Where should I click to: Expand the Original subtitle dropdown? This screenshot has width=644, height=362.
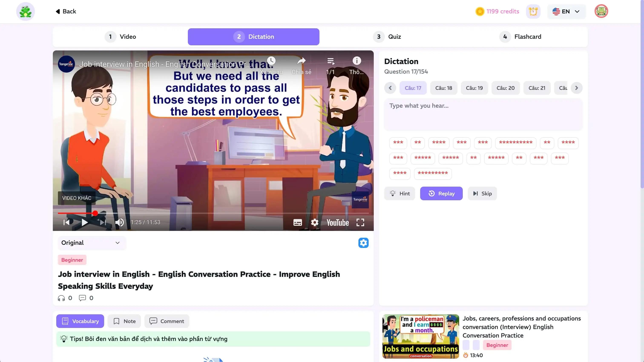click(x=92, y=243)
